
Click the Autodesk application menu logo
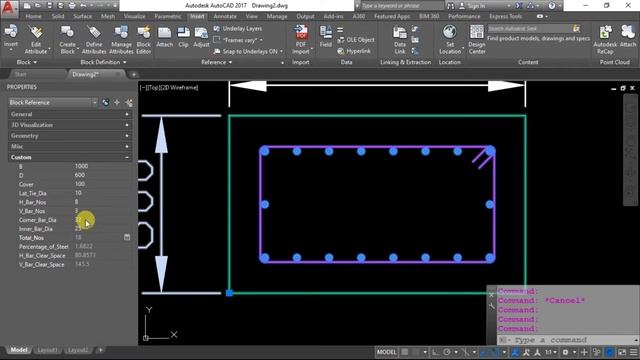(x=9, y=8)
